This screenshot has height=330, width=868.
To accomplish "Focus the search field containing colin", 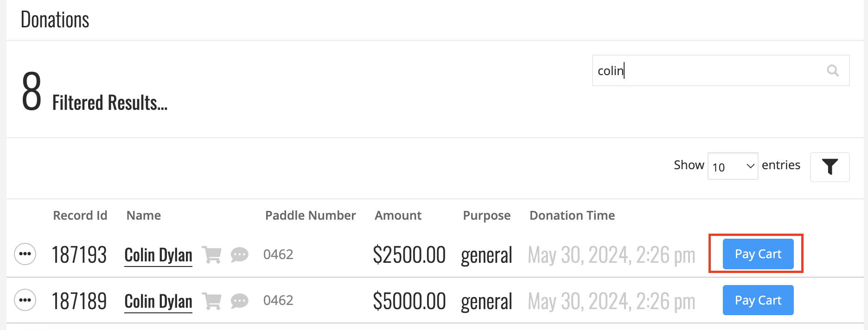I will click(721, 70).
